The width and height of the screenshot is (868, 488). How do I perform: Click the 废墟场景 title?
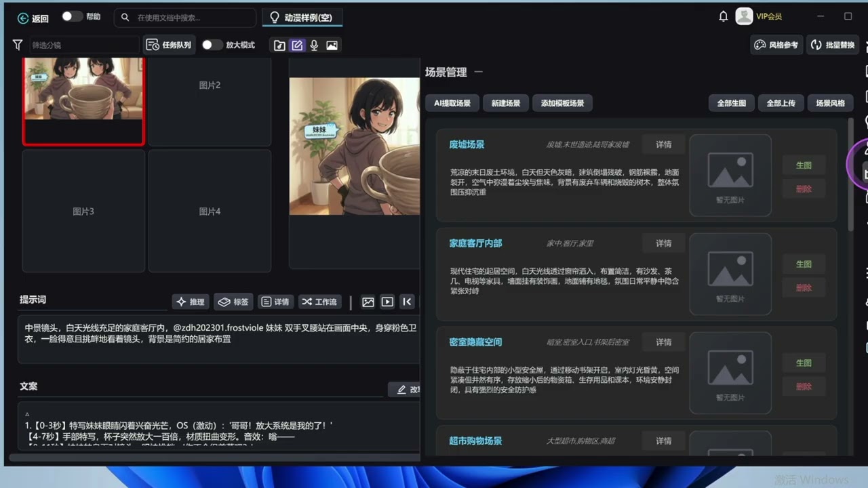467,144
